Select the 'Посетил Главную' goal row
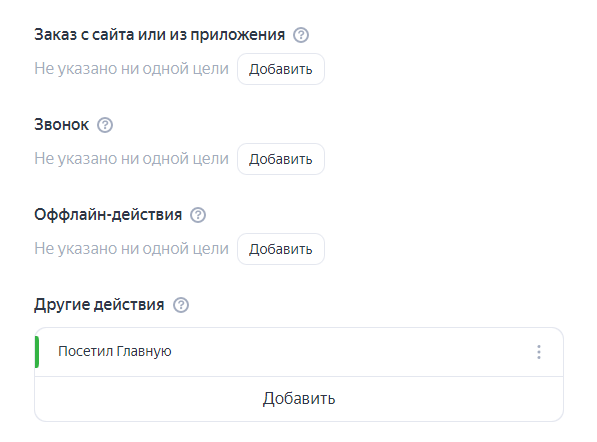 pos(299,352)
